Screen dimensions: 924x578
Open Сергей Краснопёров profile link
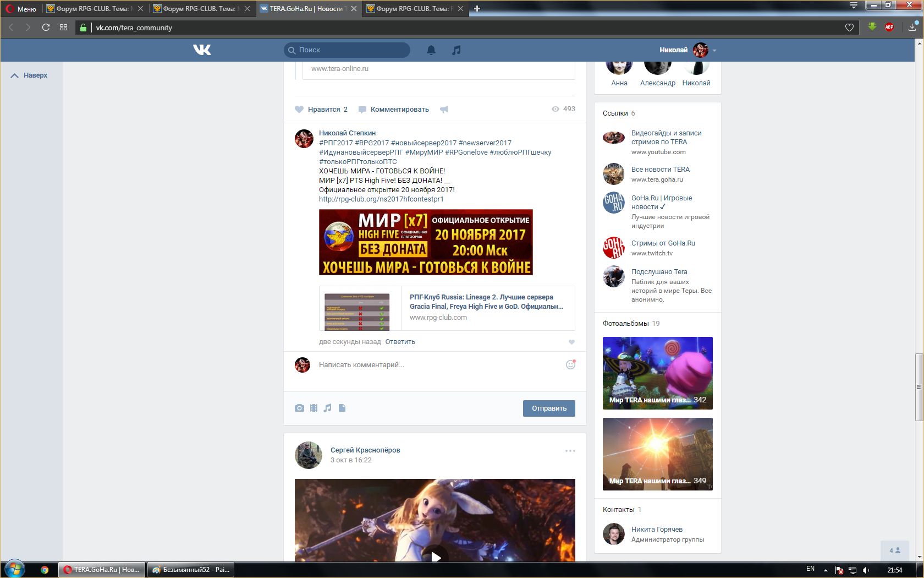pyautogui.click(x=365, y=450)
